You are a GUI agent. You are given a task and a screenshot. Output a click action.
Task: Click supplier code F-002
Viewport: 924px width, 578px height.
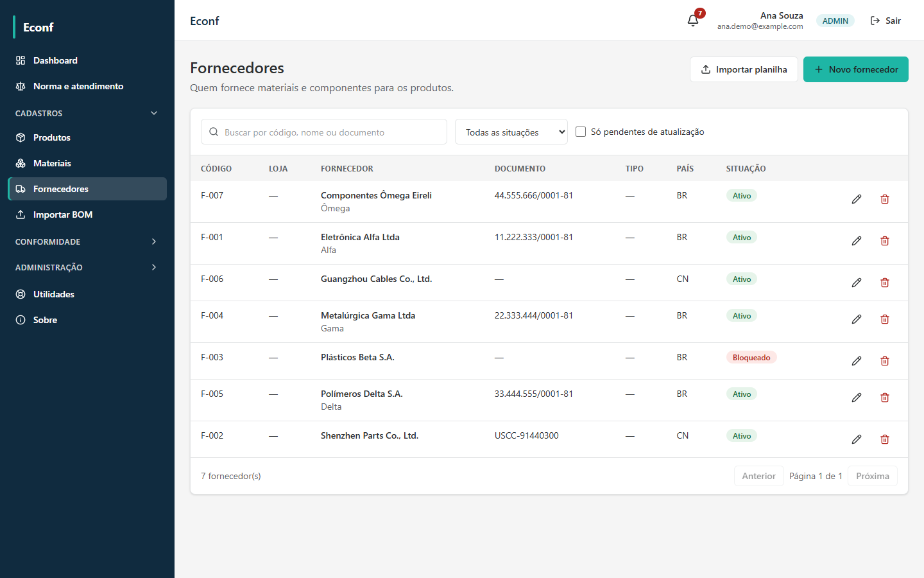click(x=212, y=435)
